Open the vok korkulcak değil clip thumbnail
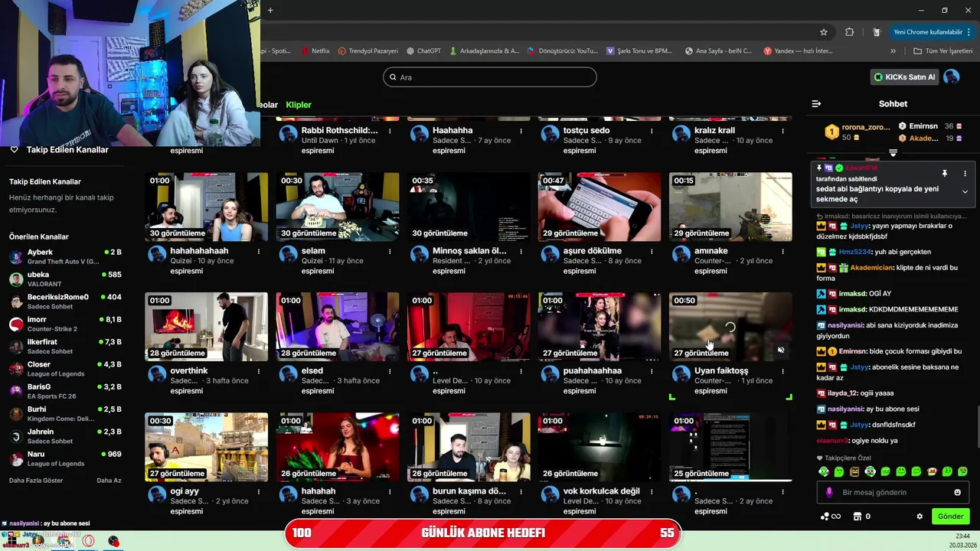Screen dimensions: 980x551 [x=599, y=447]
